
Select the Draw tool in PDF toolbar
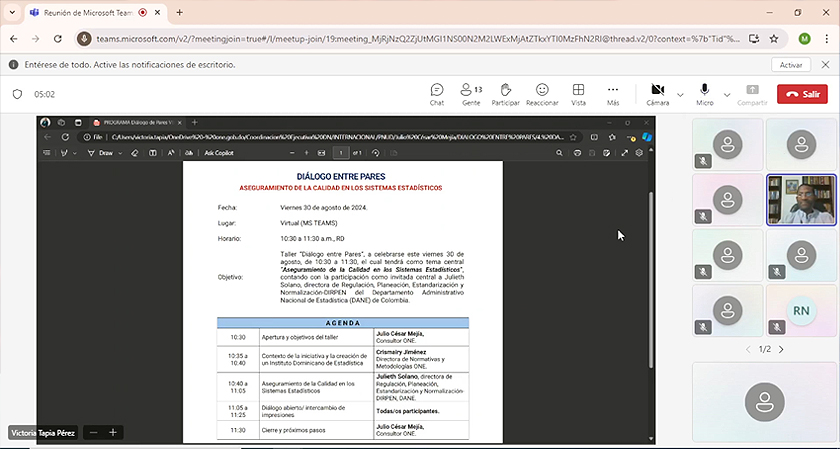pos(101,153)
